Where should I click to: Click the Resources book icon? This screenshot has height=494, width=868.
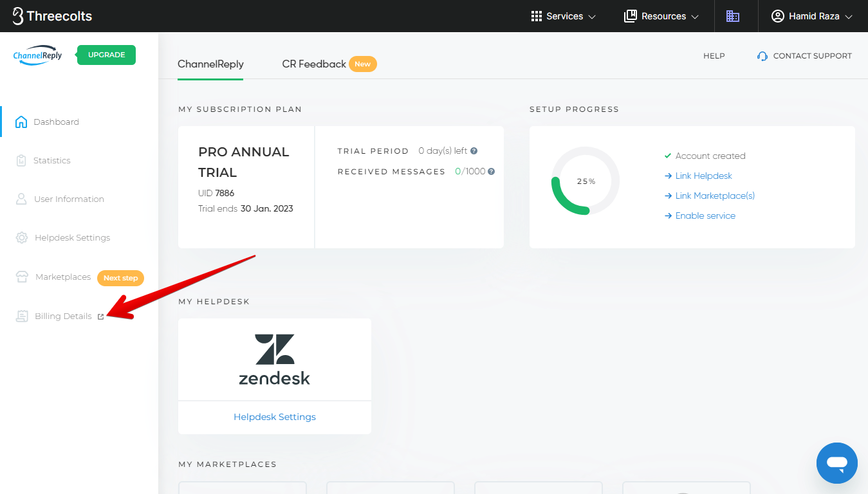pos(631,16)
